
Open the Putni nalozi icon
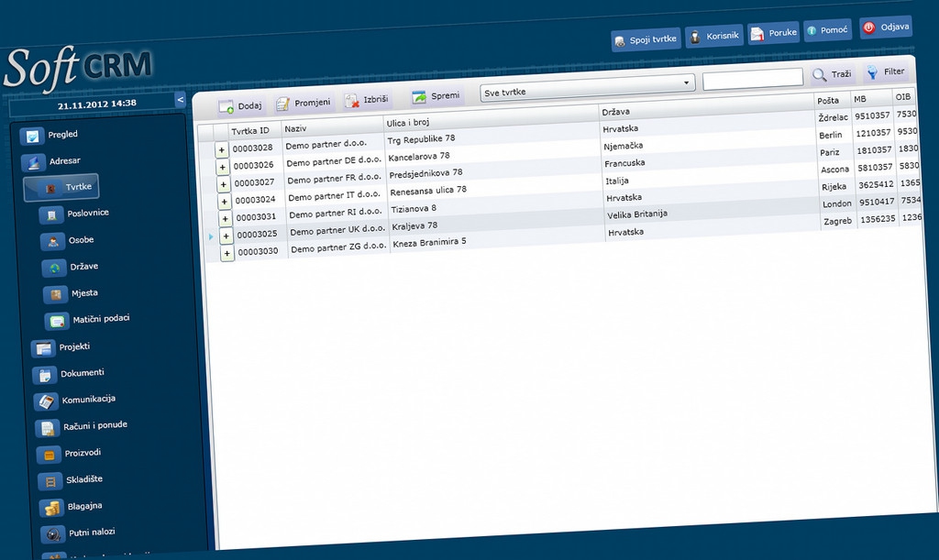53,534
